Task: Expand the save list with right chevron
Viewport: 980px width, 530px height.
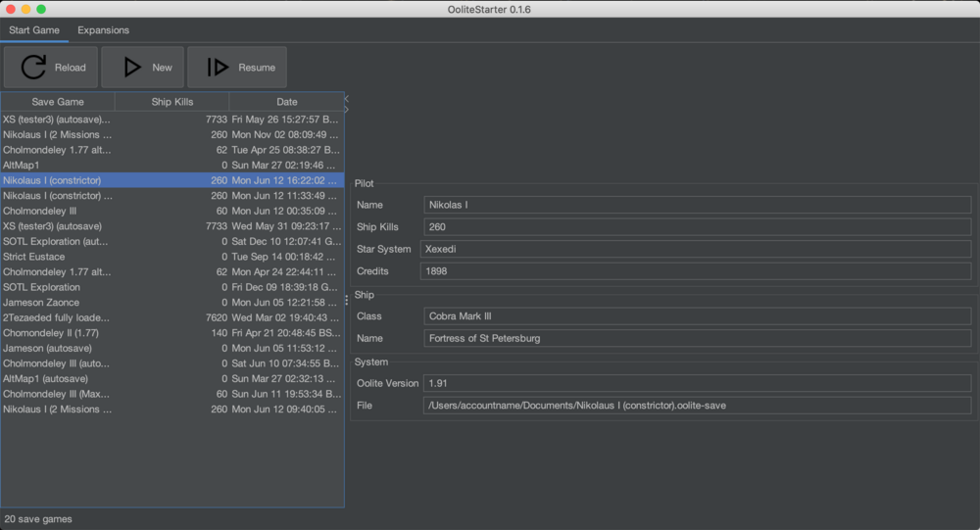Action: (x=346, y=109)
